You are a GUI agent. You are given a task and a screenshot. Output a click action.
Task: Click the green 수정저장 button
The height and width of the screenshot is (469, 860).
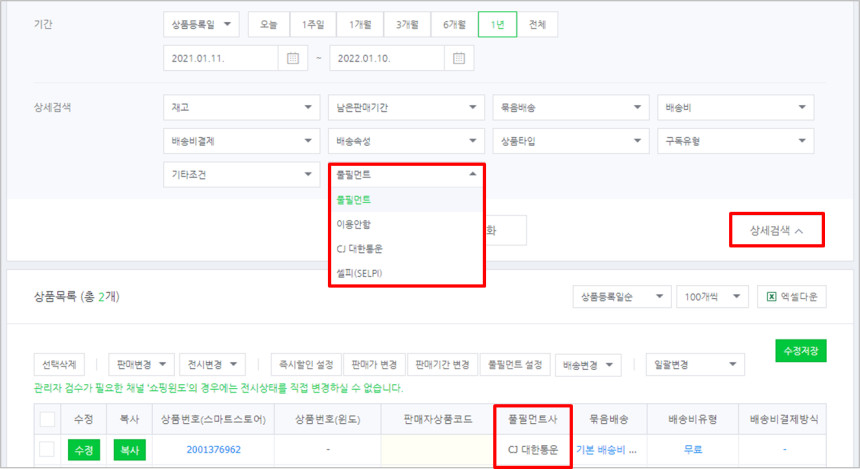point(801,351)
